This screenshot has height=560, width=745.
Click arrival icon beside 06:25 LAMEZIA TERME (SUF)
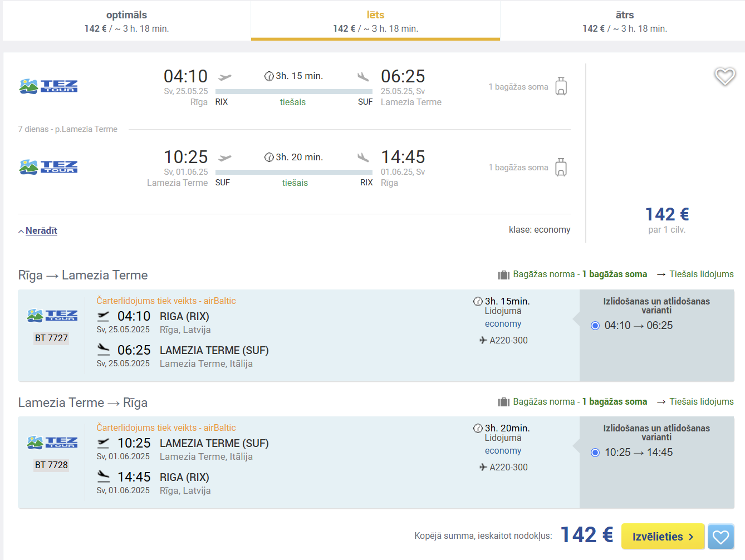point(104,350)
